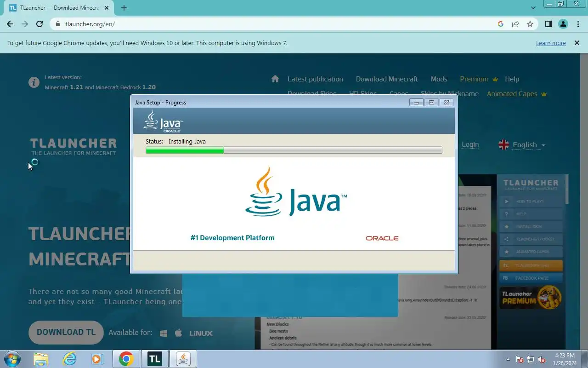Viewport: 588px width, 368px height.
Task: Click the Java installation progress bar
Action: pyautogui.click(x=294, y=150)
